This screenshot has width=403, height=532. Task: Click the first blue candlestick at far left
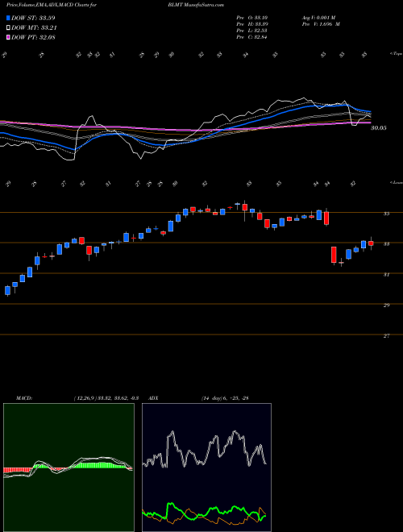coord(7,290)
